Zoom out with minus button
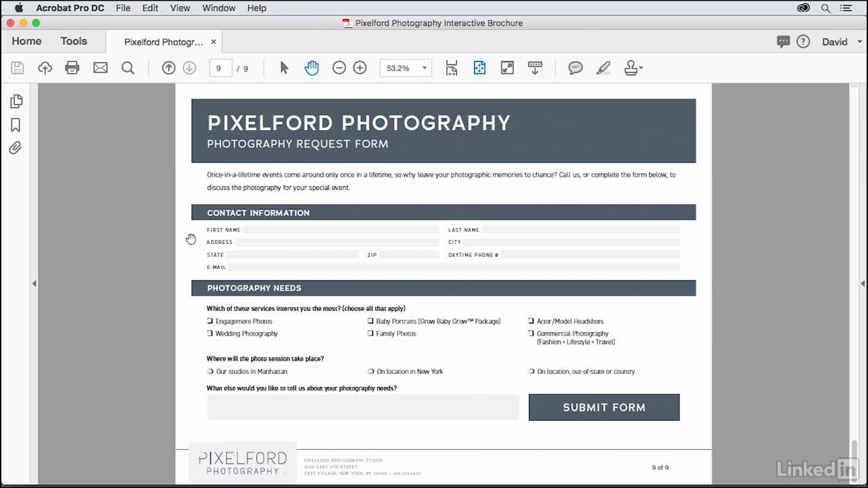The height and width of the screenshot is (488, 868). [x=339, y=68]
